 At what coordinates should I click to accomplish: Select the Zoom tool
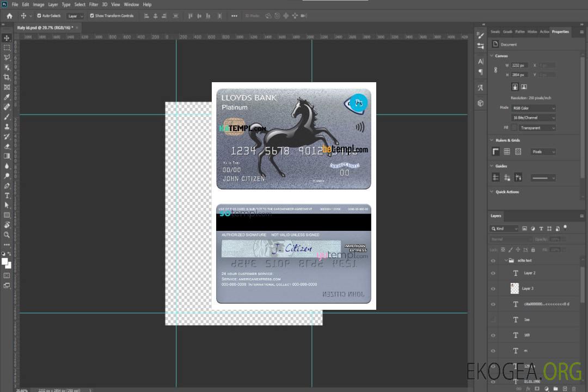[7, 235]
